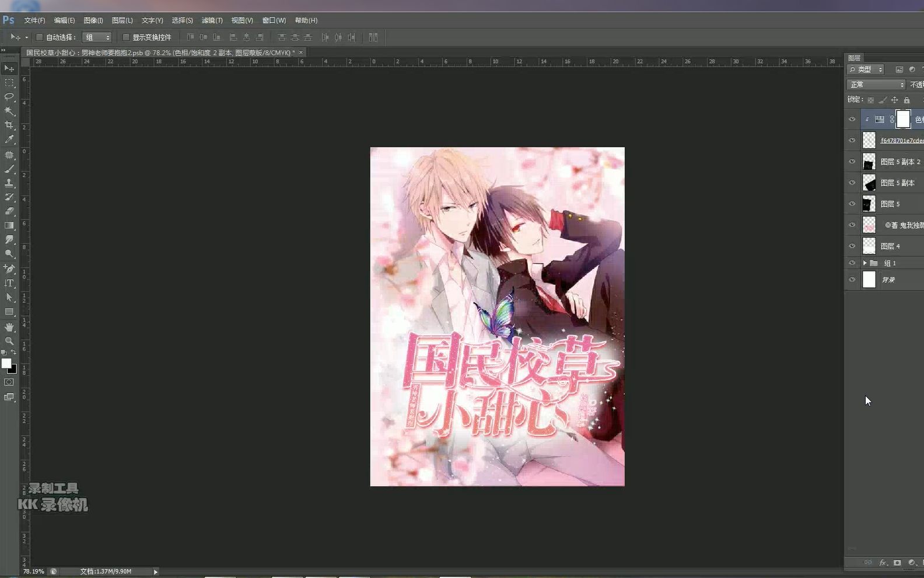
Task: Select the Lasso tool
Action: point(9,97)
